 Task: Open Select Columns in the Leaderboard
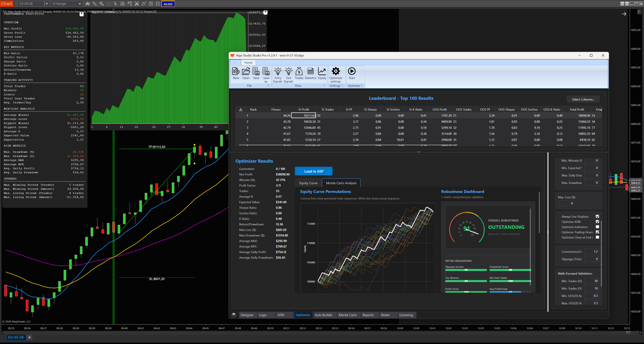coord(583,99)
